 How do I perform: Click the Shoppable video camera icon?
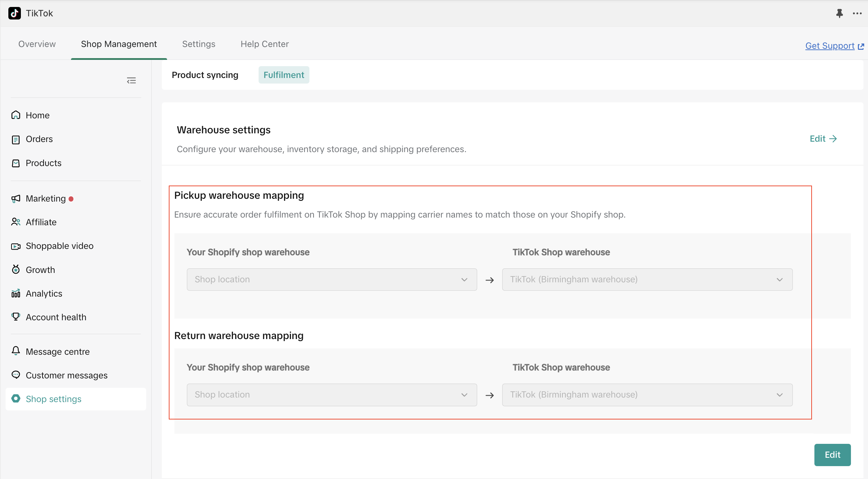(16, 246)
